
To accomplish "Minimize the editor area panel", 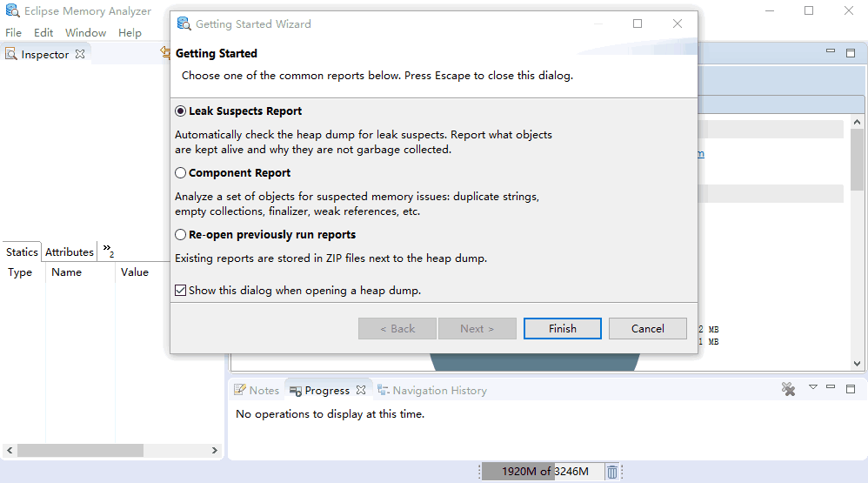I will coord(831,50).
